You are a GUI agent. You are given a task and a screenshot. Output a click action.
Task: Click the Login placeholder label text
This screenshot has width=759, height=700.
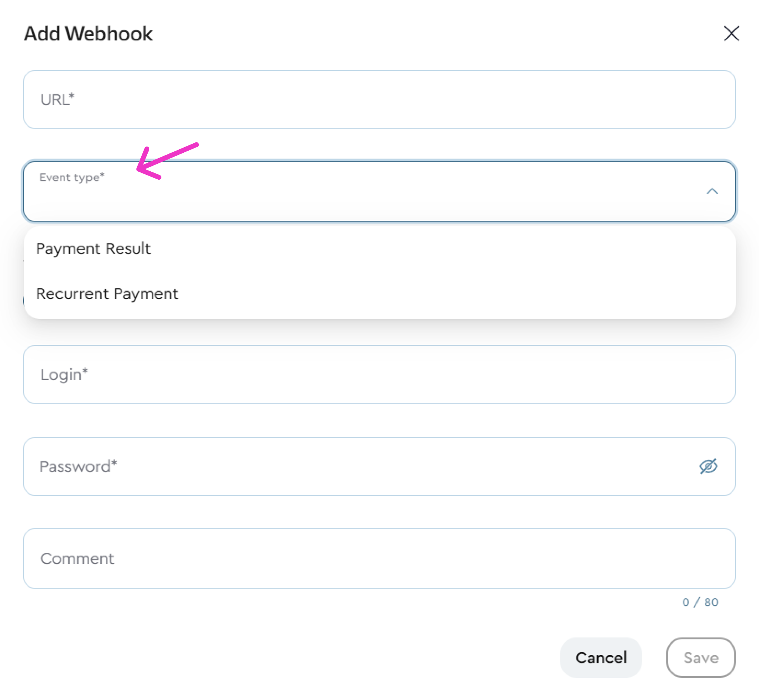(64, 374)
